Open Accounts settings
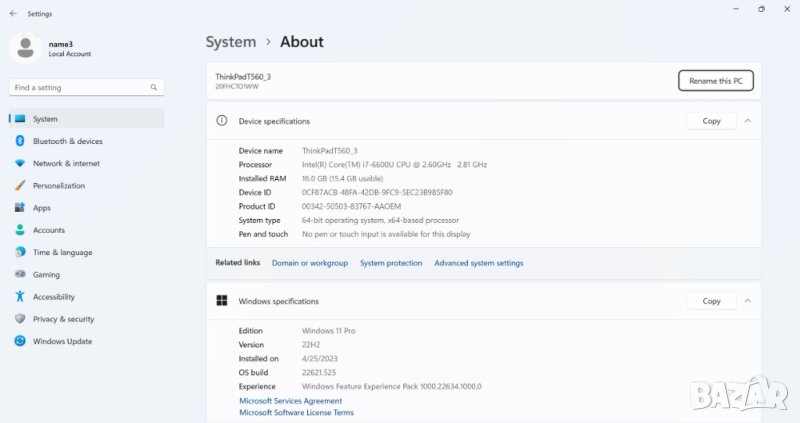The height and width of the screenshot is (423, 800). tap(49, 230)
